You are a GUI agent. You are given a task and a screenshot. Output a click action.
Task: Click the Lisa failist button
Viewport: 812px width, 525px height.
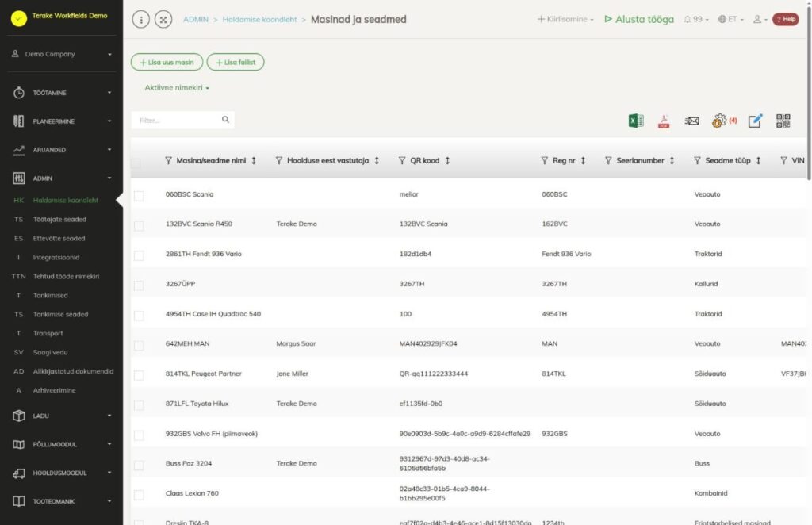(236, 62)
